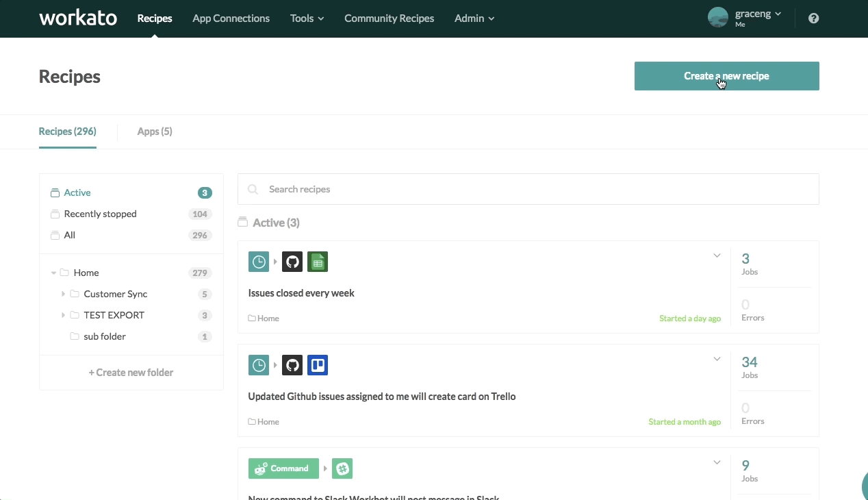Click the Trello icon in the second recipe
Screen dimensions: 868x500
click(x=318, y=365)
